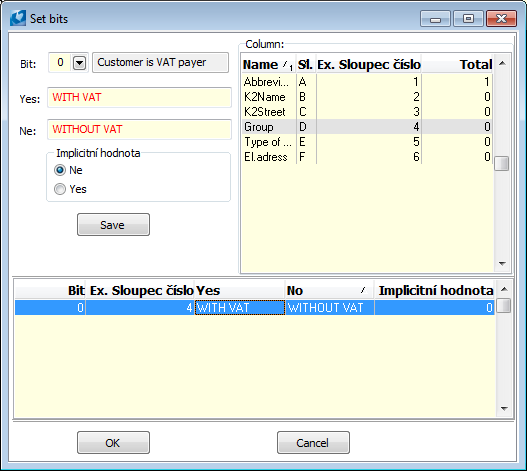Maximize the Set bits window
Image resolution: width=527 pixels, height=471 pixels.
coord(468,18)
